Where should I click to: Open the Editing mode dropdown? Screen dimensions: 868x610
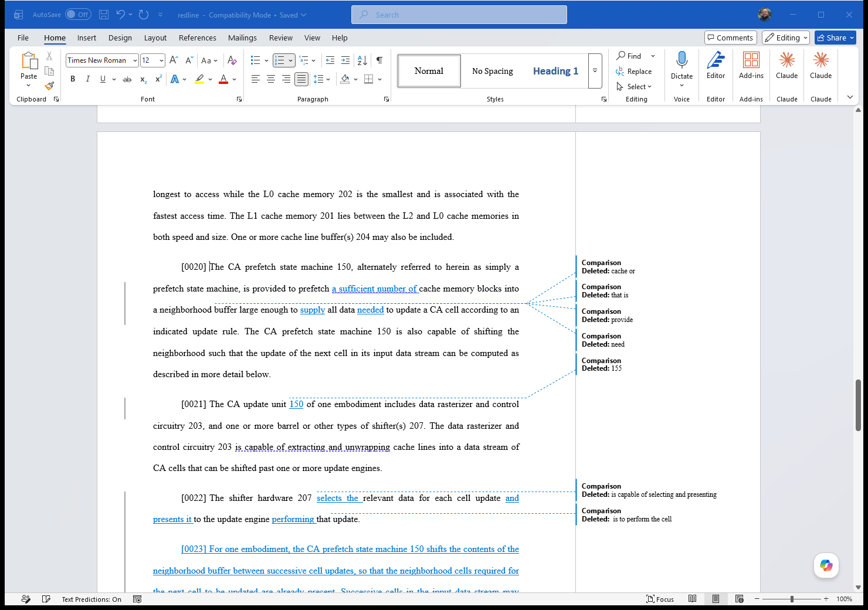pos(786,38)
